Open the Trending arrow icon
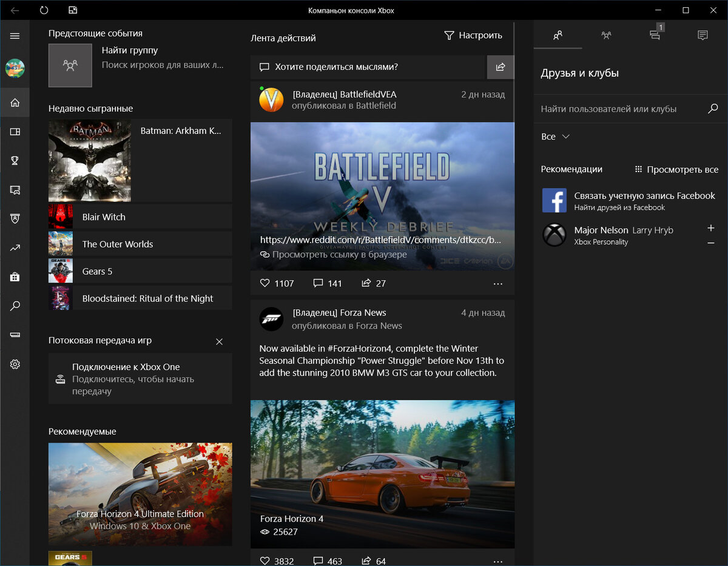 15,248
